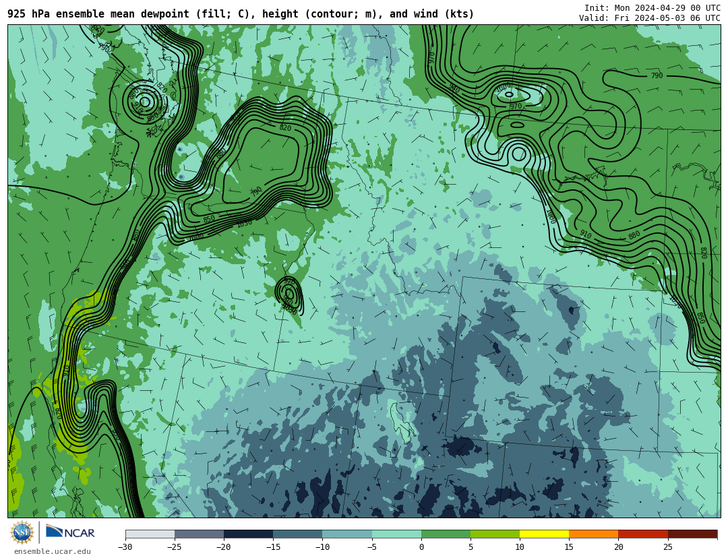Viewport: 728px width, 560px height.
Task: Click the colorbar tick label -20
Action: click(x=223, y=547)
